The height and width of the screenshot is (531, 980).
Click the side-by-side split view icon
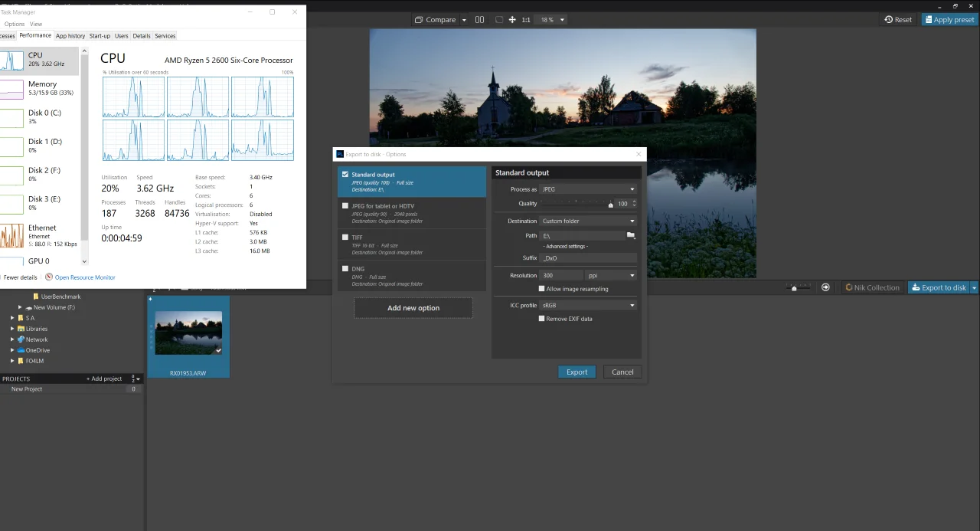479,20
